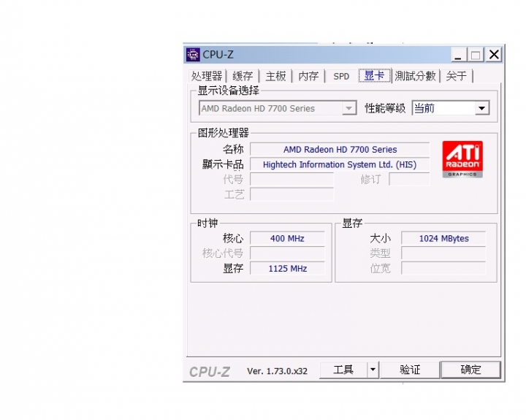This screenshot has height=420, width=526.
Task: Click the empty 代号 field
Action: tap(291, 180)
